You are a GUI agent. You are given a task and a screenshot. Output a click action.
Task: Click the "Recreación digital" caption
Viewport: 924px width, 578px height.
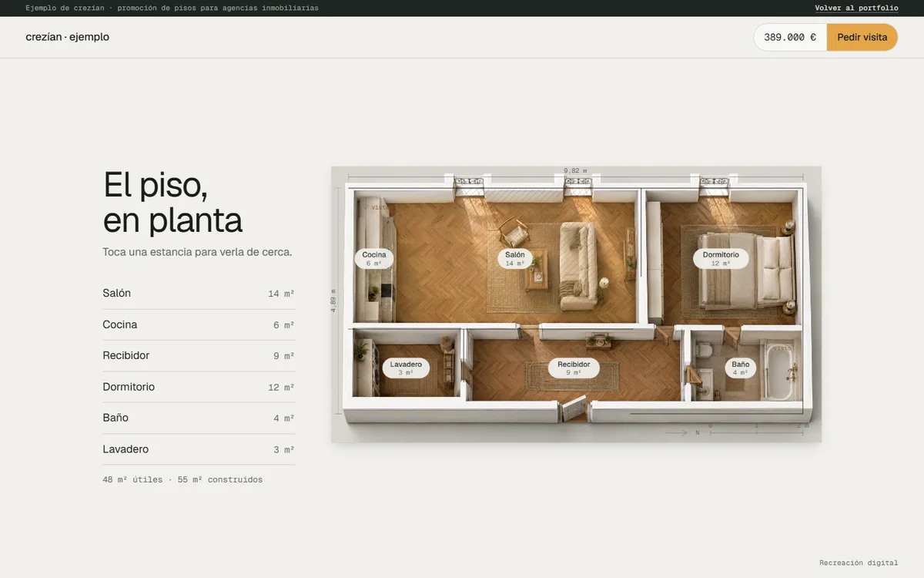click(x=859, y=563)
